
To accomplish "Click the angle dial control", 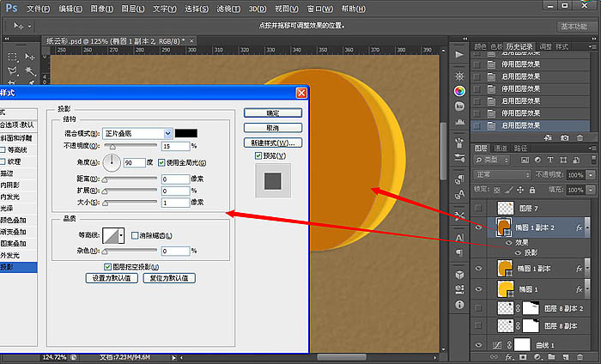I will (112, 163).
